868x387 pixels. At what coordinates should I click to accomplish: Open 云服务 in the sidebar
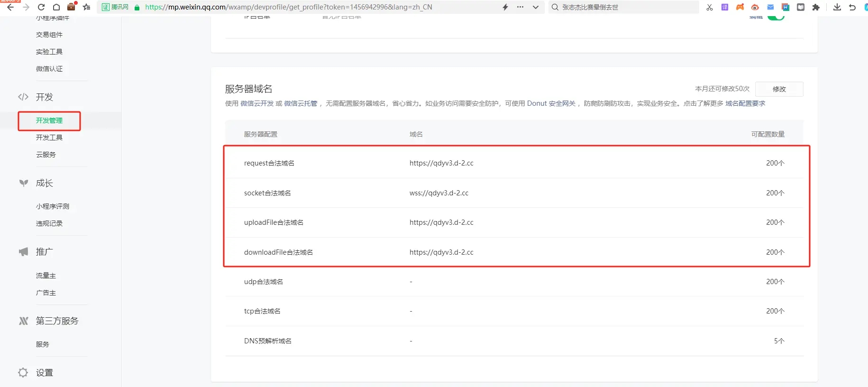tap(46, 155)
